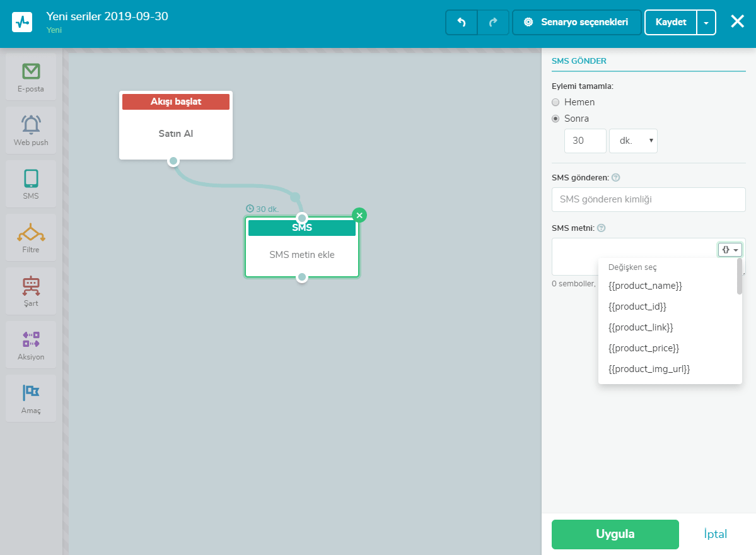
Task: Click the delay value field showing 30
Action: pos(585,141)
